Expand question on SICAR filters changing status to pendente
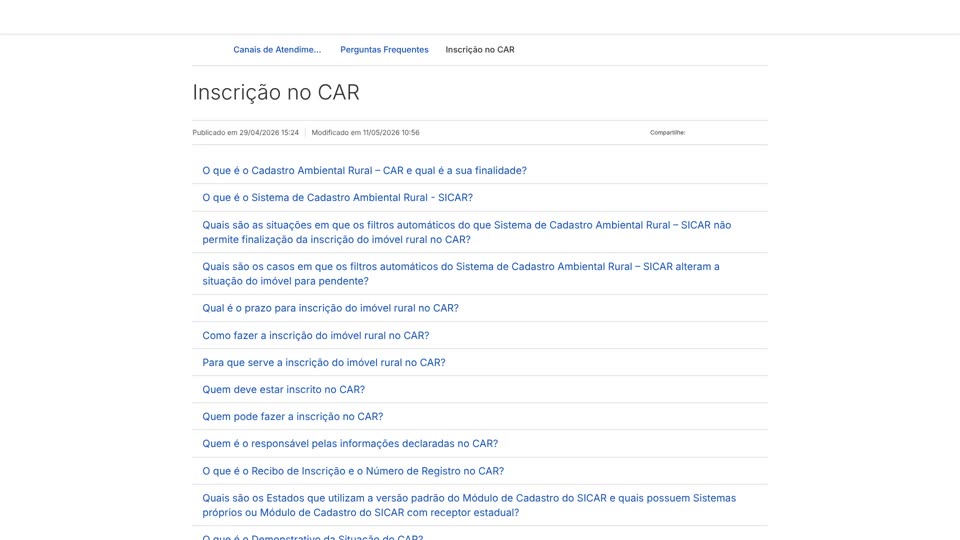 click(461, 274)
